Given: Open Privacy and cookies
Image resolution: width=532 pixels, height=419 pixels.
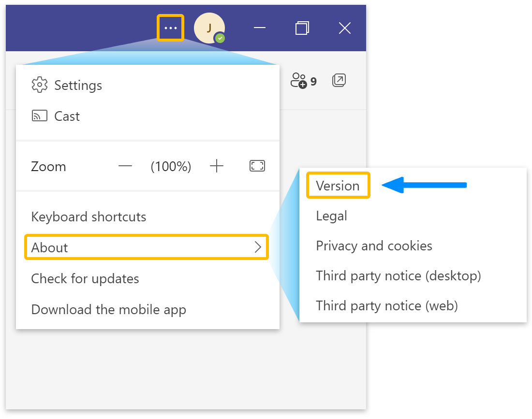Looking at the screenshot, I should click(x=374, y=246).
